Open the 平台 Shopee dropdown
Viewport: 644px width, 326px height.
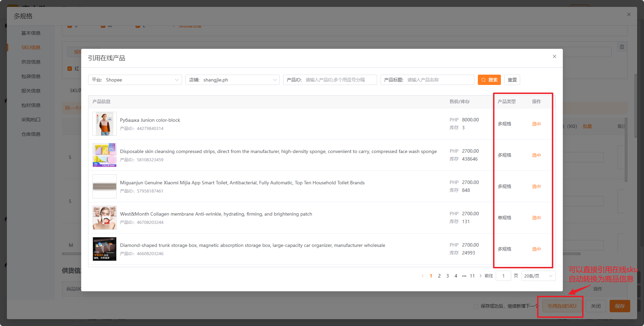(x=135, y=80)
